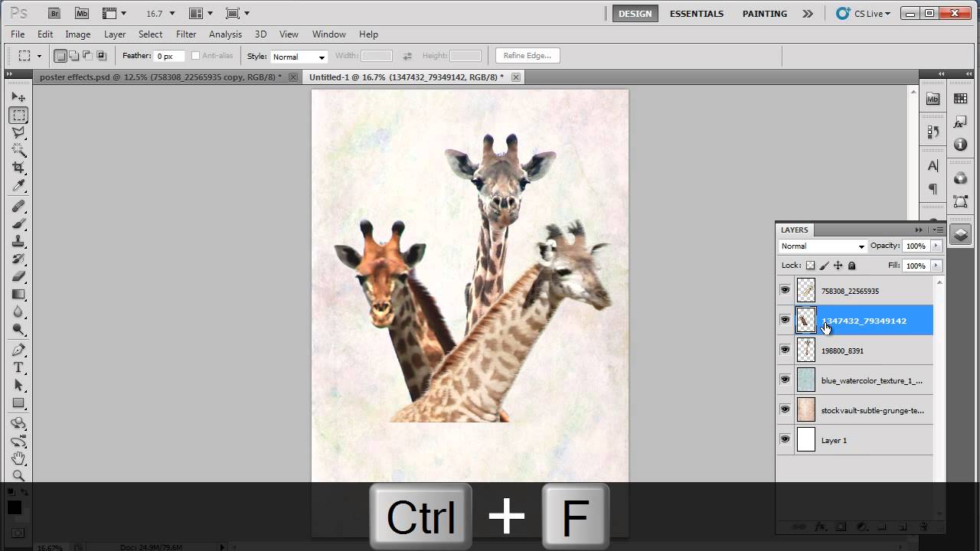Screen dimensions: 980x551
Task: Select the Brush tool
Action: pyautogui.click(x=19, y=224)
